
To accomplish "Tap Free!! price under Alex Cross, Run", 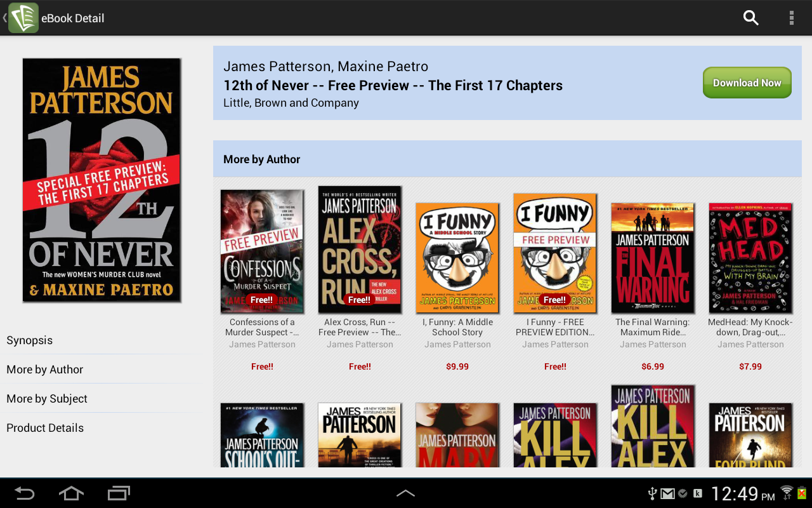I will coord(360,366).
